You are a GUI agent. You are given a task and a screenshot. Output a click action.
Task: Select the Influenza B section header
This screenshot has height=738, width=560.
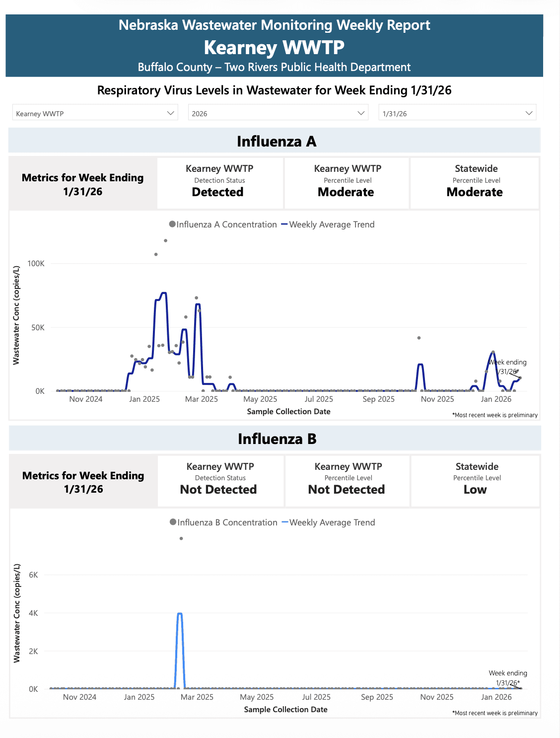(x=277, y=439)
